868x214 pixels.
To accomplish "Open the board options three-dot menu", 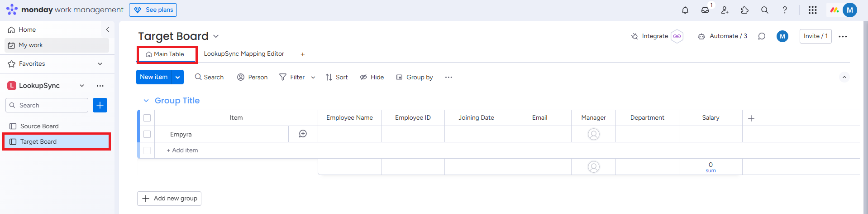I will (x=843, y=36).
